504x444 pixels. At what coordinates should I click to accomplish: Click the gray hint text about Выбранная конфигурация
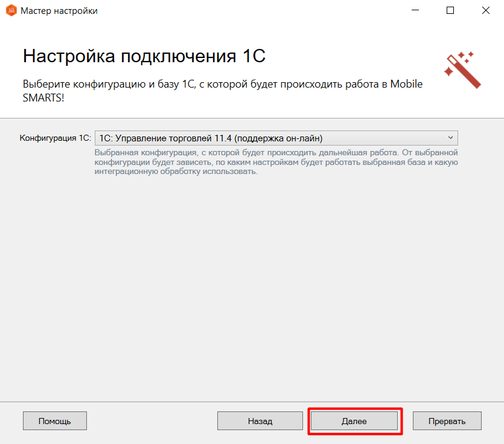(x=276, y=162)
